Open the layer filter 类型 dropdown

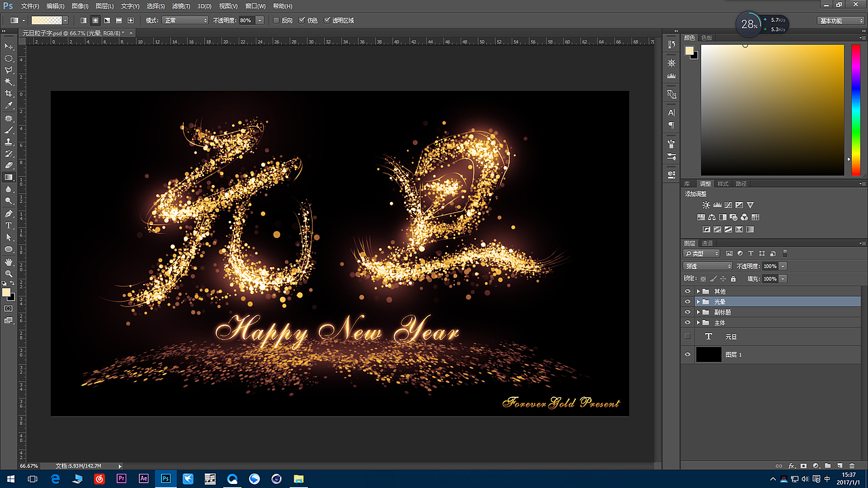tap(702, 253)
